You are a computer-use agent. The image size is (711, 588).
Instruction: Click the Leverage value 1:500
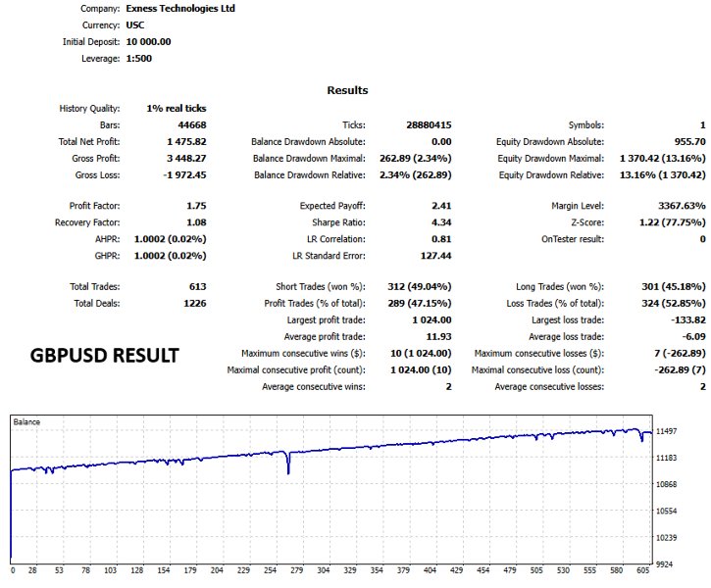[x=138, y=59]
